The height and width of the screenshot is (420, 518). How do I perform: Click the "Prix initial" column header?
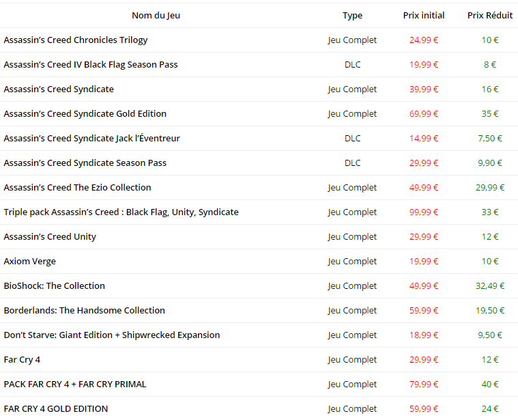(423, 15)
